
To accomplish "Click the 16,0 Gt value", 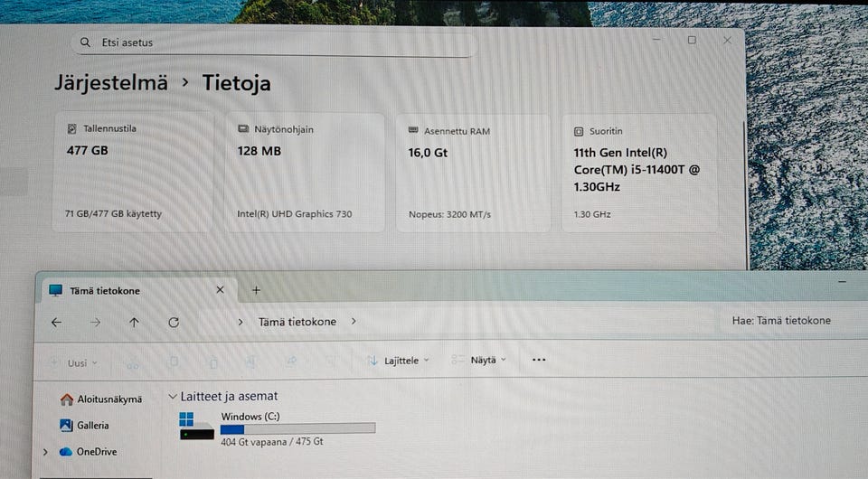I will coord(428,153).
